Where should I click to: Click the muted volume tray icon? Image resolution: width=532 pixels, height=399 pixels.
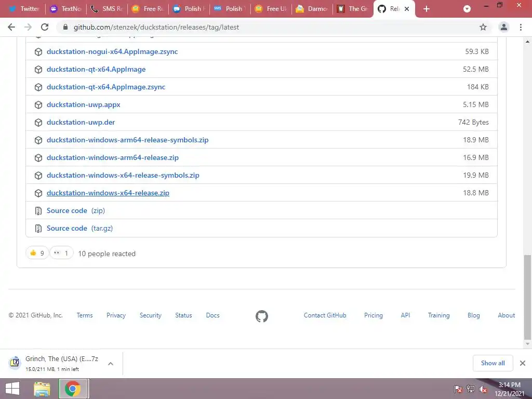483,389
